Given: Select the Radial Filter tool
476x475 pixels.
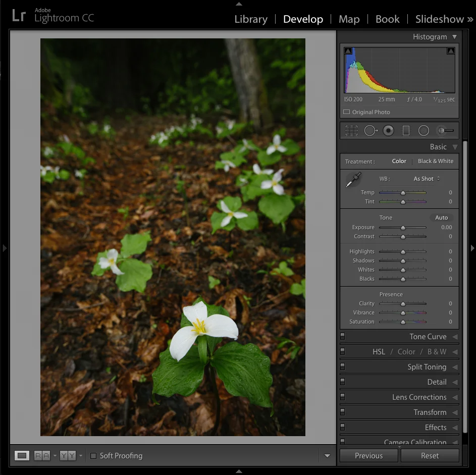Looking at the screenshot, I should click(x=424, y=131).
